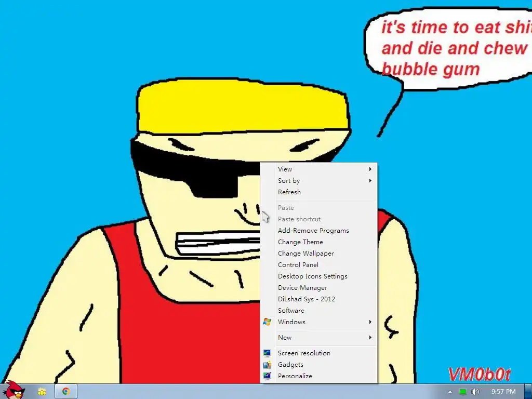532x399 pixels.
Task: Open Screen resolution settings
Action: click(318, 353)
